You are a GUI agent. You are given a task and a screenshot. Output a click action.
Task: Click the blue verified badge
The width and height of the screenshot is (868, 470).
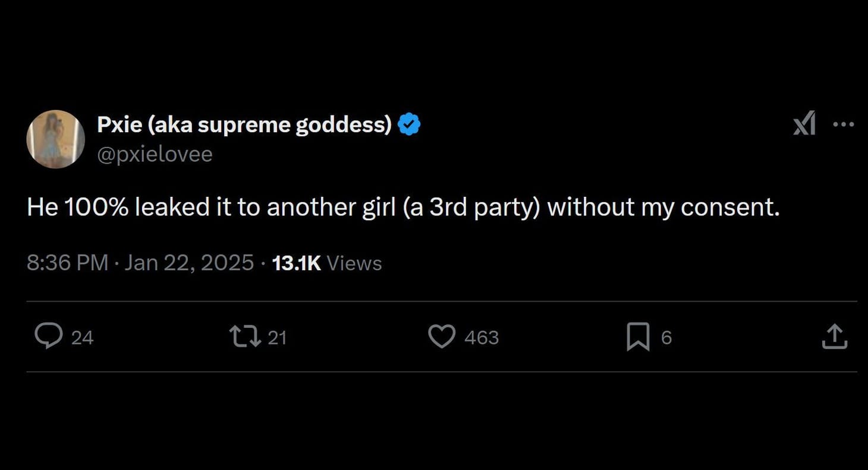pyautogui.click(x=410, y=124)
